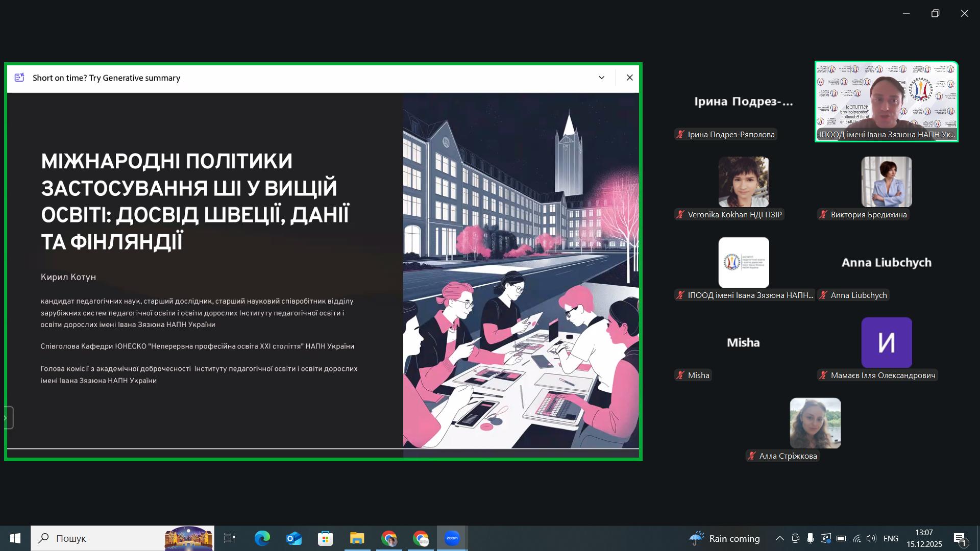Open Task View in the taskbar

point(230,538)
